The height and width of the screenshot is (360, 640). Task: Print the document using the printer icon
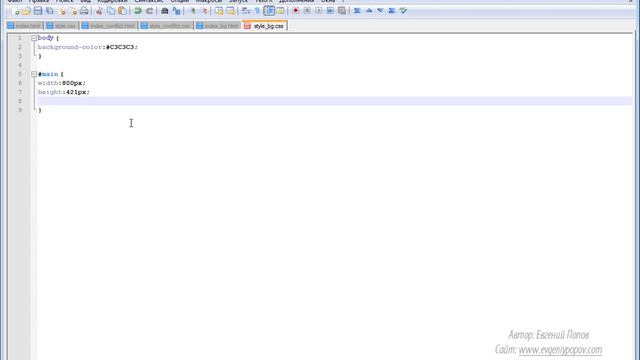click(x=84, y=11)
